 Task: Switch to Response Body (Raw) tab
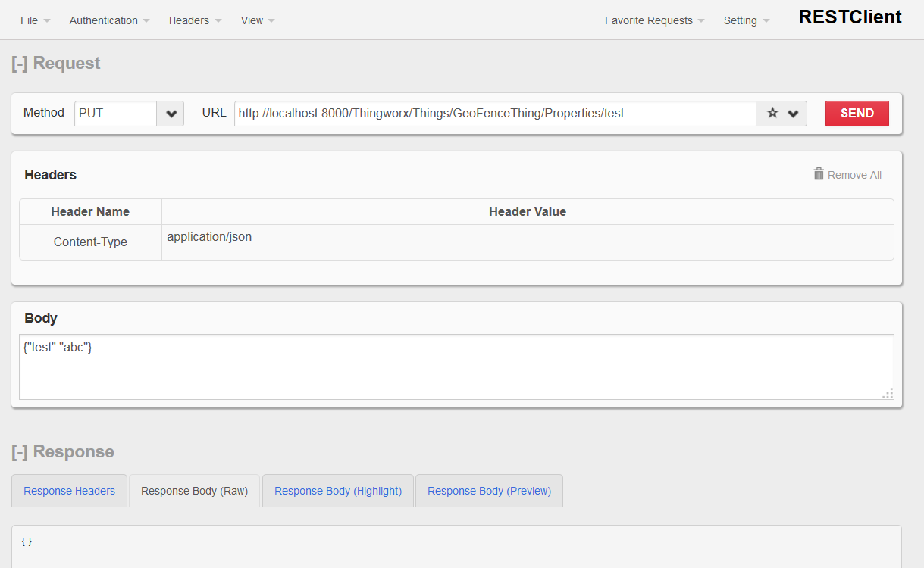[x=194, y=491]
